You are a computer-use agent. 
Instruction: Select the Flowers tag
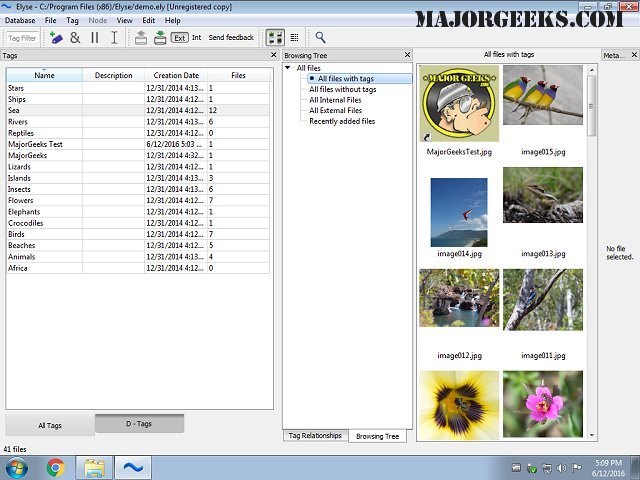click(138, 200)
